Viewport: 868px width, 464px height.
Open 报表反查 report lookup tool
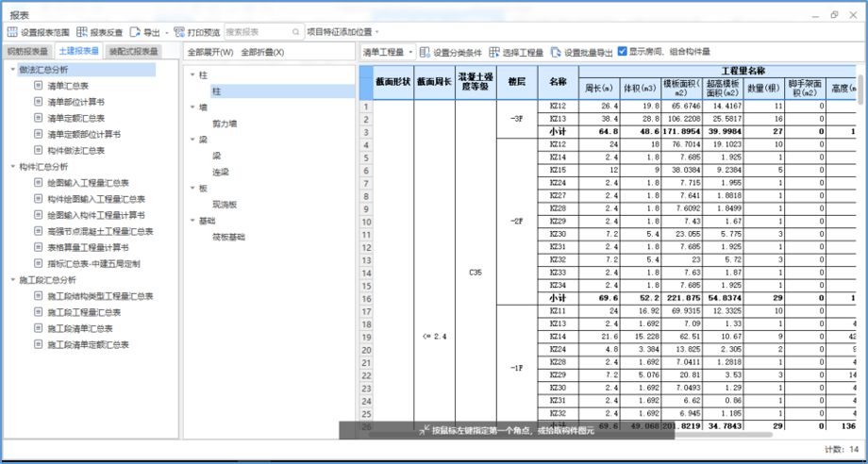pos(83,32)
